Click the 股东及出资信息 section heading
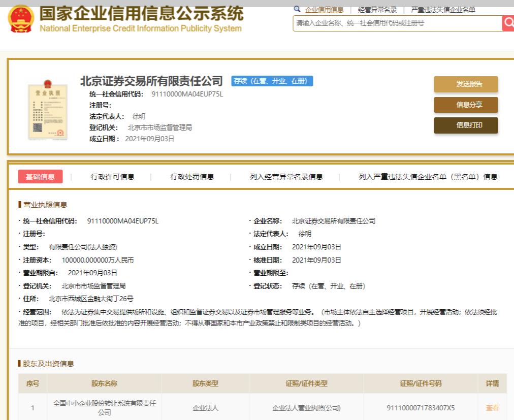The image size is (514, 420). click(x=49, y=364)
